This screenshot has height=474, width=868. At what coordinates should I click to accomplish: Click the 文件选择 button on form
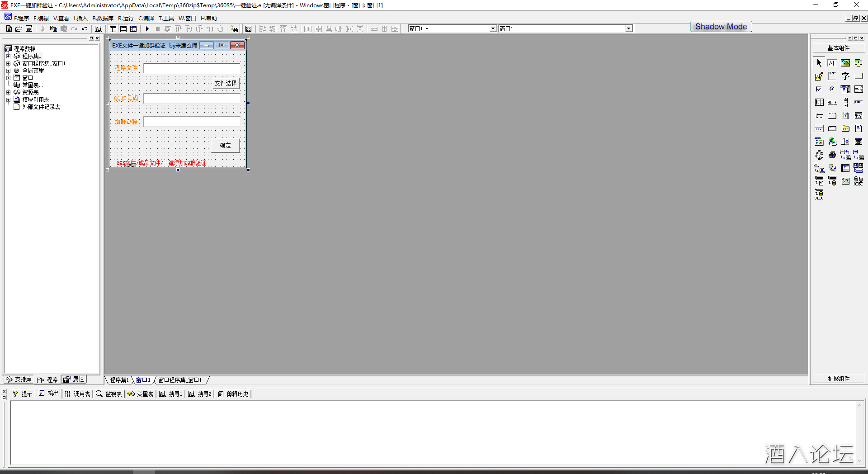point(226,84)
